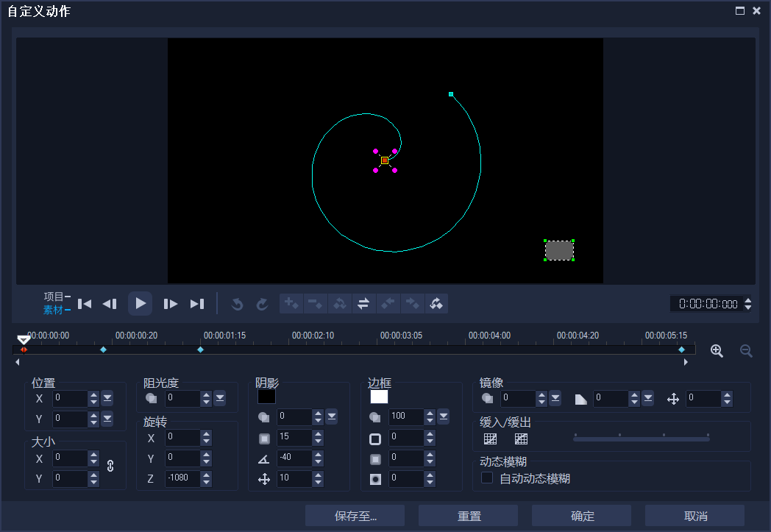
Task: Open the 阻光度 opacity slider dropdown
Action: (220, 398)
